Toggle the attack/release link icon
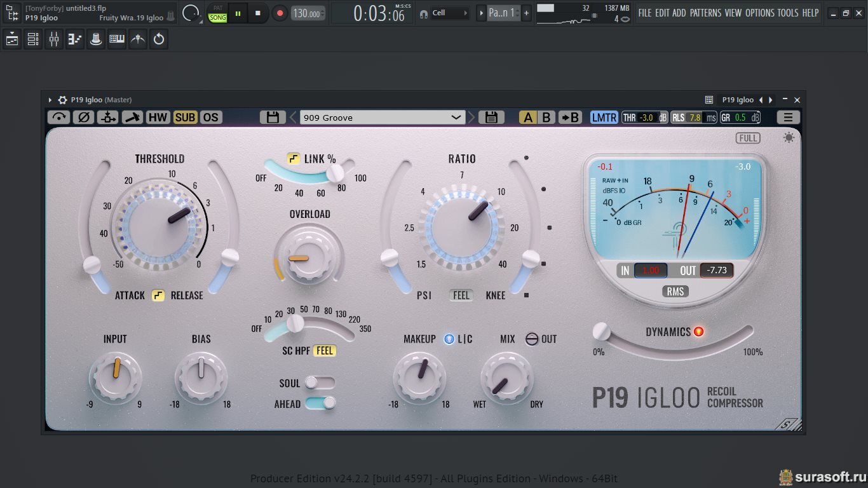Image resolution: width=868 pixels, height=488 pixels. coord(158,295)
